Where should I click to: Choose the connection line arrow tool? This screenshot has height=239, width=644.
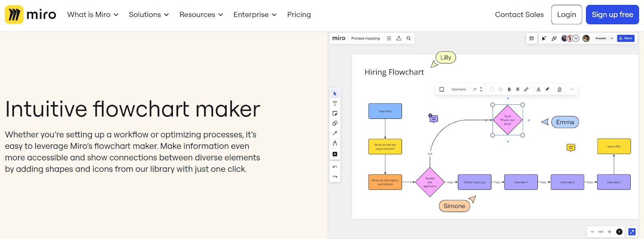tap(335, 133)
